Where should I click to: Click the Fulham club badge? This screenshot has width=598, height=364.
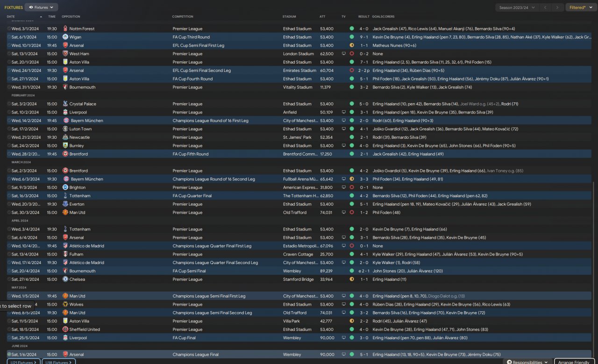[65, 254]
